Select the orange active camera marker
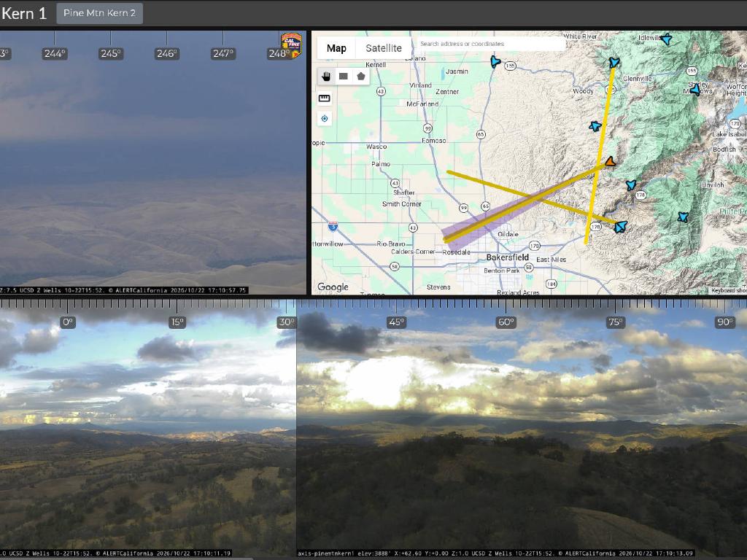The height and width of the screenshot is (560, 747). [x=611, y=161]
